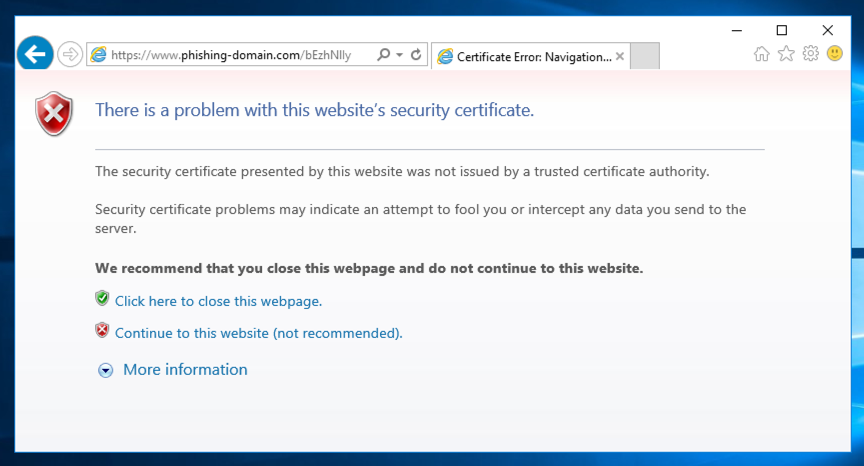Select the Certificate Error tab
This screenshot has width=864, height=466.
click(525, 57)
